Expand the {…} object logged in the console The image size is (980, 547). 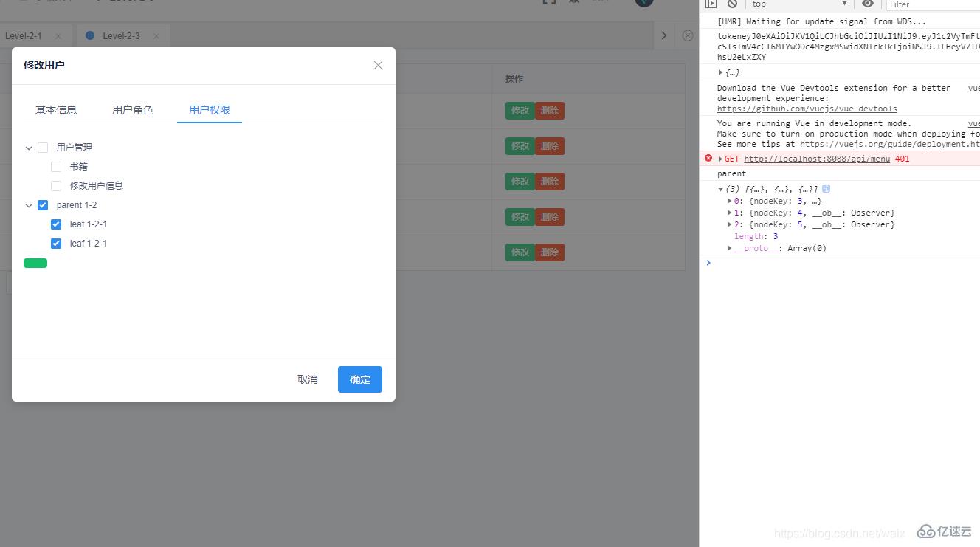coord(721,72)
